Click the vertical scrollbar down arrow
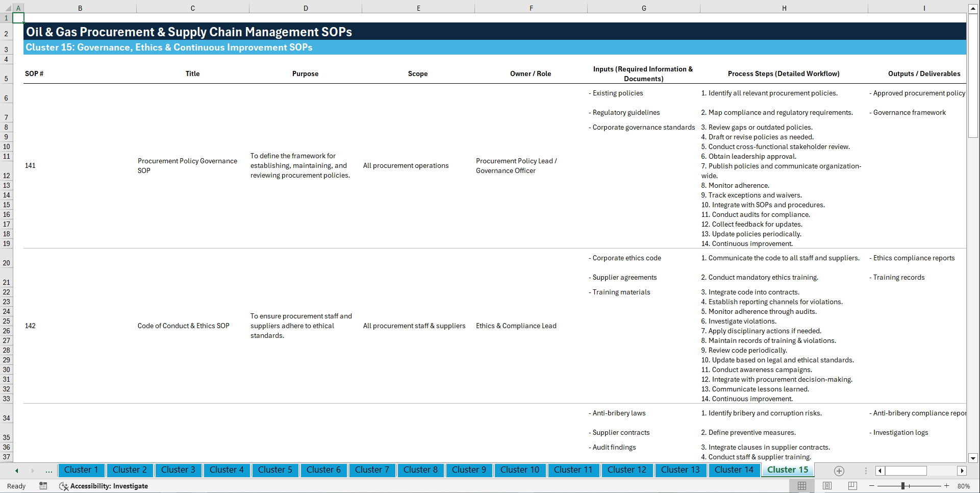The height and width of the screenshot is (493, 980). pos(974,458)
